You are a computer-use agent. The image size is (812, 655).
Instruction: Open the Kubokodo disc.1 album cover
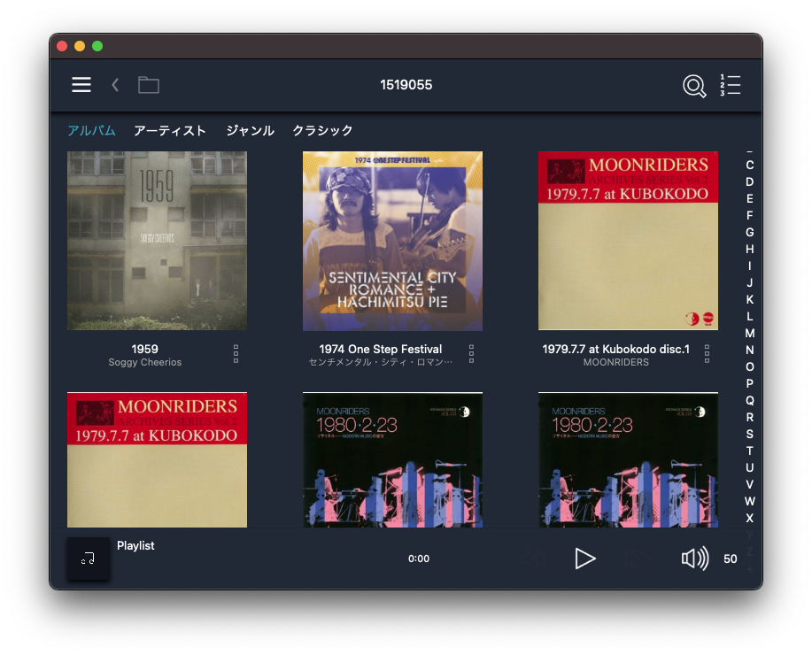628,241
